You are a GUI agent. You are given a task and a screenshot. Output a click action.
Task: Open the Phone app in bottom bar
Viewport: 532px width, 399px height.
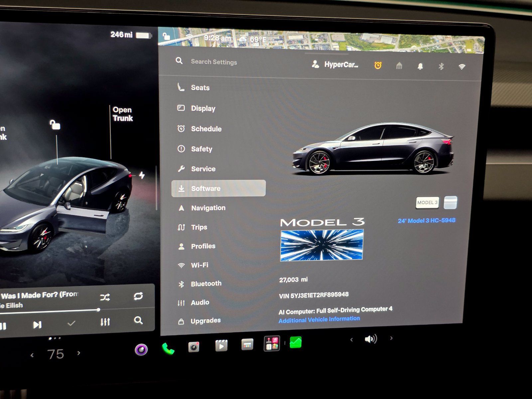tap(168, 348)
